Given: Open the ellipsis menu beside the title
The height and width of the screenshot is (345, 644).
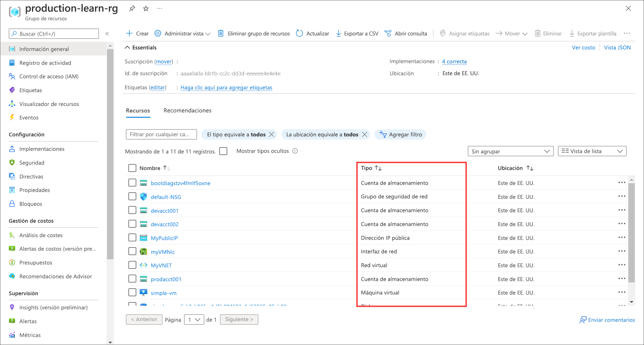Looking at the screenshot, I should [x=160, y=9].
